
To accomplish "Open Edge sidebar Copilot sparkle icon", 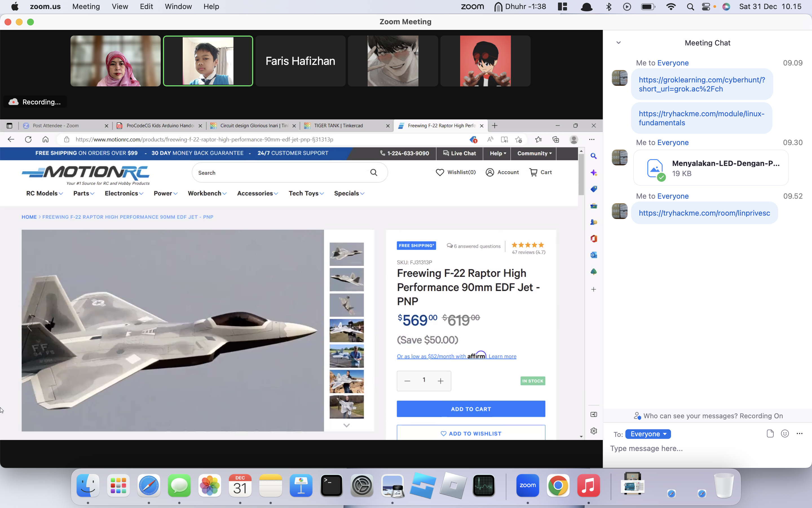I will click(593, 173).
